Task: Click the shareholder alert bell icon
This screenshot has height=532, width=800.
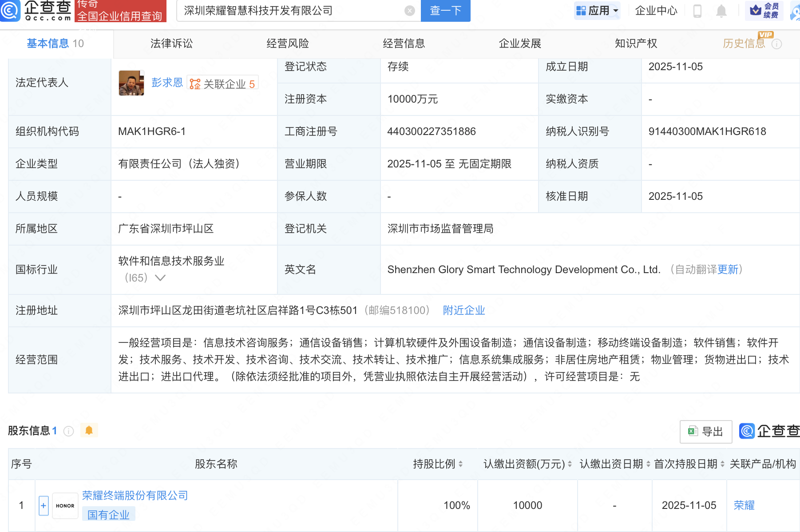Action: coord(89,430)
